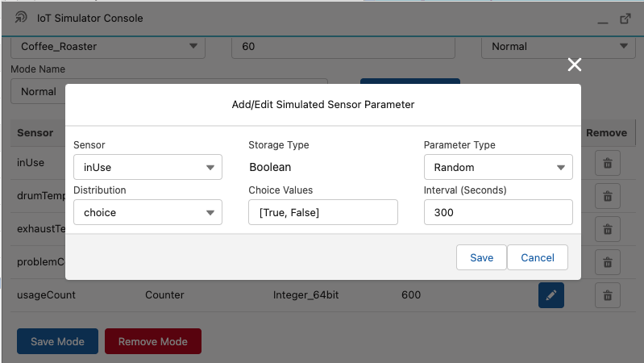Delete the problemCode sensor row

coord(608,262)
